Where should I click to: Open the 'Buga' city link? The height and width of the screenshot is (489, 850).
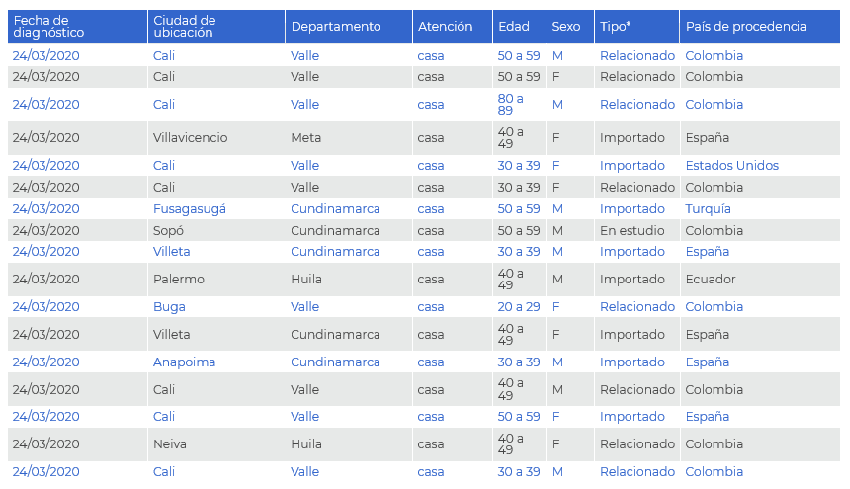[x=169, y=307]
